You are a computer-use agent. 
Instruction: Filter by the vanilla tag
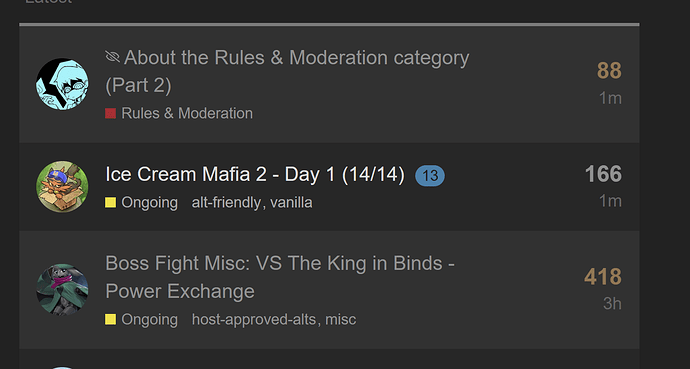click(291, 203)
